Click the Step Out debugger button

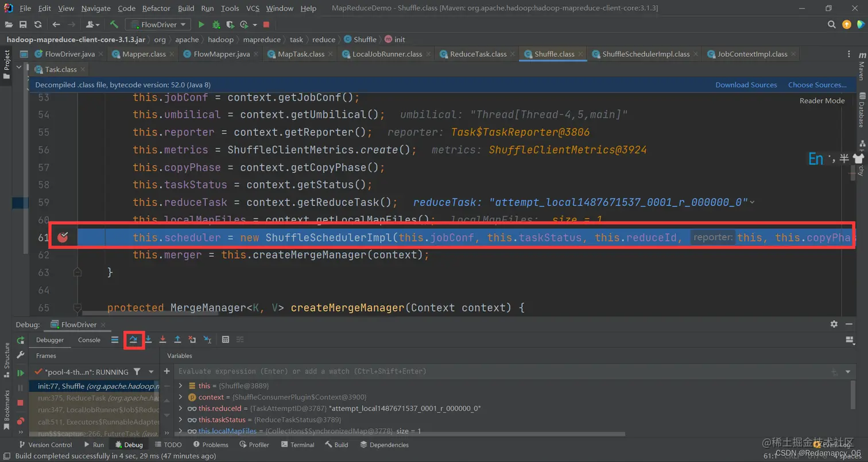click(178, 340)
